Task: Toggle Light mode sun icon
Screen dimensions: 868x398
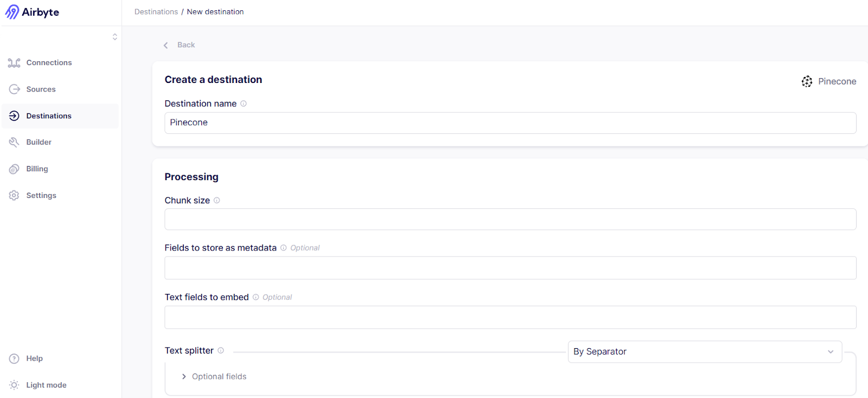Action: point(14,385)
